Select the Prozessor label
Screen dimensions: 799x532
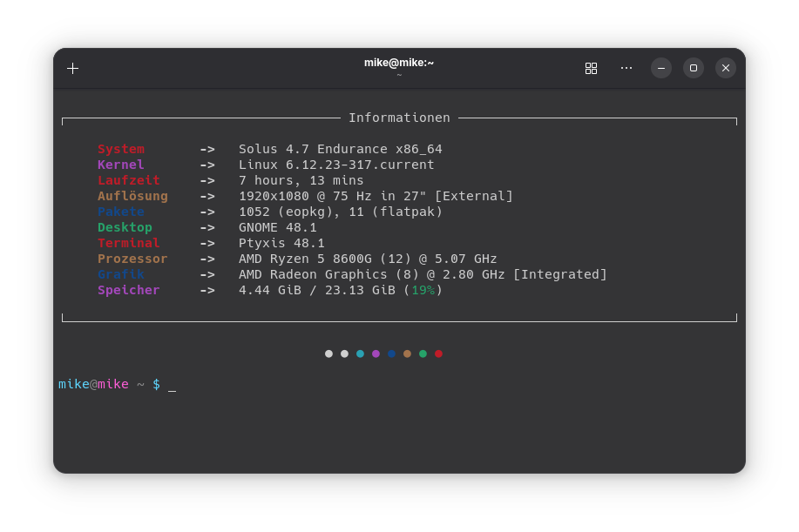pyautogui.click(x=132, y=259)
